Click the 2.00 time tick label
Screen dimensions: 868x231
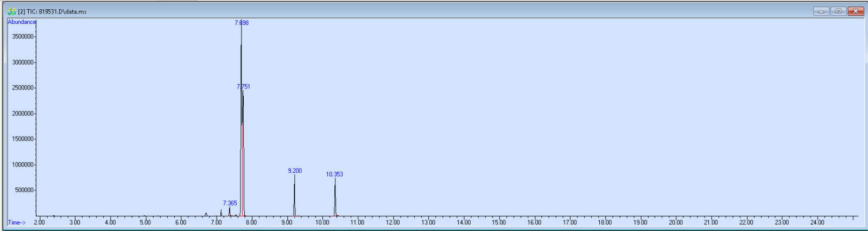point(40,222)
